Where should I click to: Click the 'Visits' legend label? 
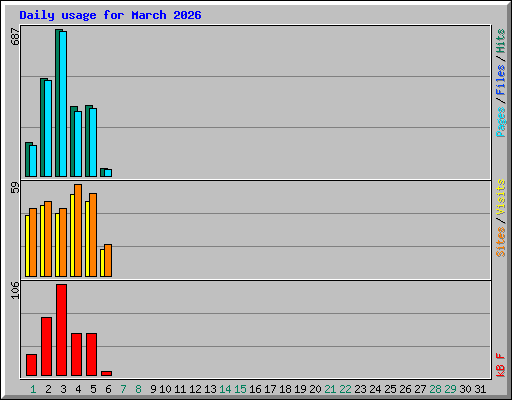(500, 197)
